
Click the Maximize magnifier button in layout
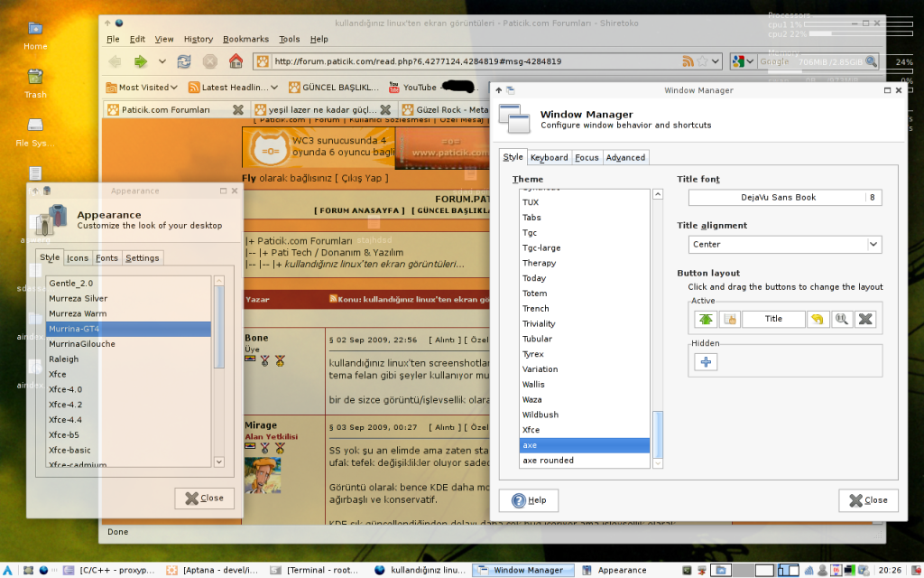841,319
